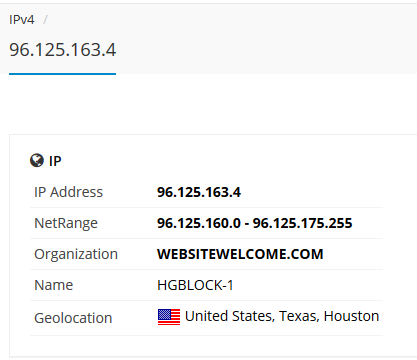Open the WEBSITEWELCOME.COM organization link
The height and width of the screenshot is (360, 417).
240,254
